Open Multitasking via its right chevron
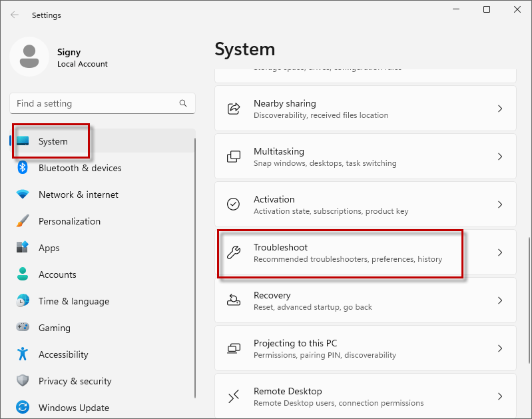 coord(500,157)
